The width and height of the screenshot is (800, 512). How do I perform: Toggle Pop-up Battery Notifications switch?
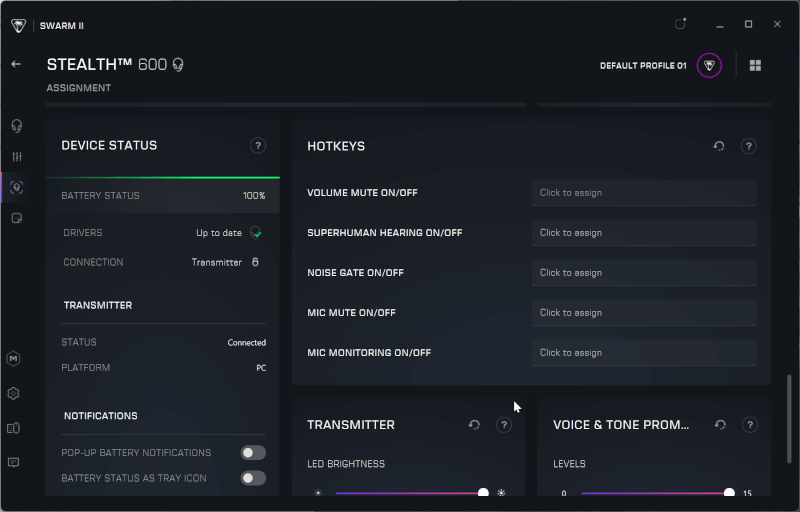[x=254, y=453]
